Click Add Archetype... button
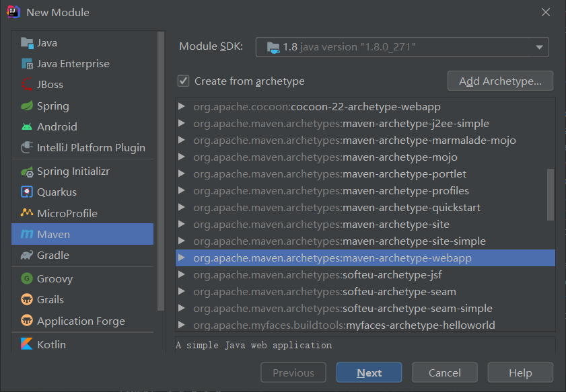The height and width of the screenshot is (392, 566). click(500, 81)
